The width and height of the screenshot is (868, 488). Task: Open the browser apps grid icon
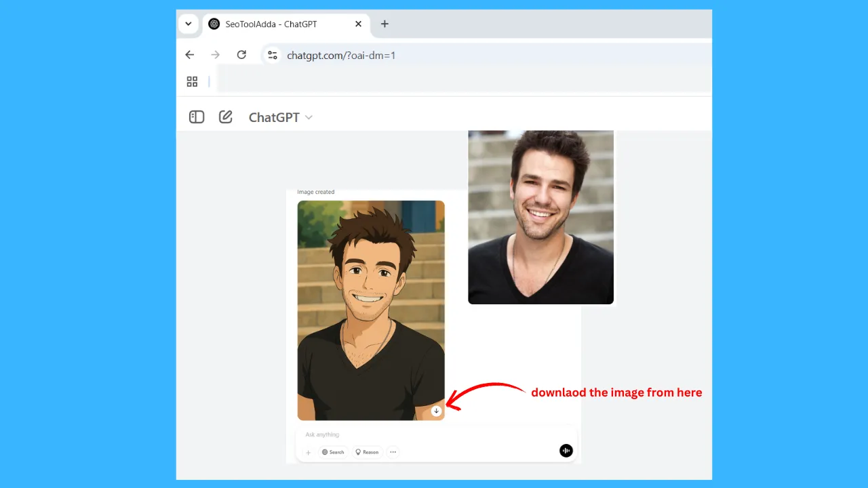click(192, 81)
